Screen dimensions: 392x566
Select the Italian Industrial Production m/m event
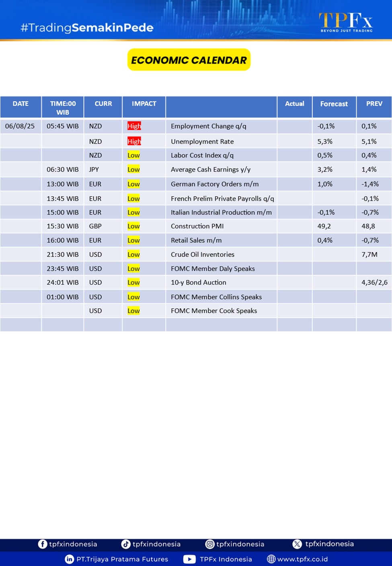coord(221,212)
